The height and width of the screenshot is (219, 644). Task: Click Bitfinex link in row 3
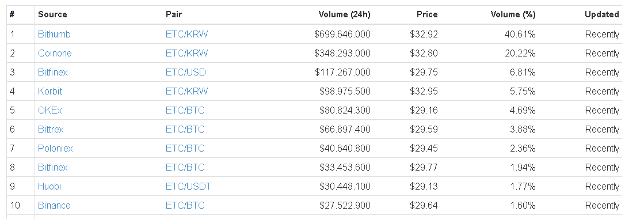pyautogui.click(x=52, y=73)
